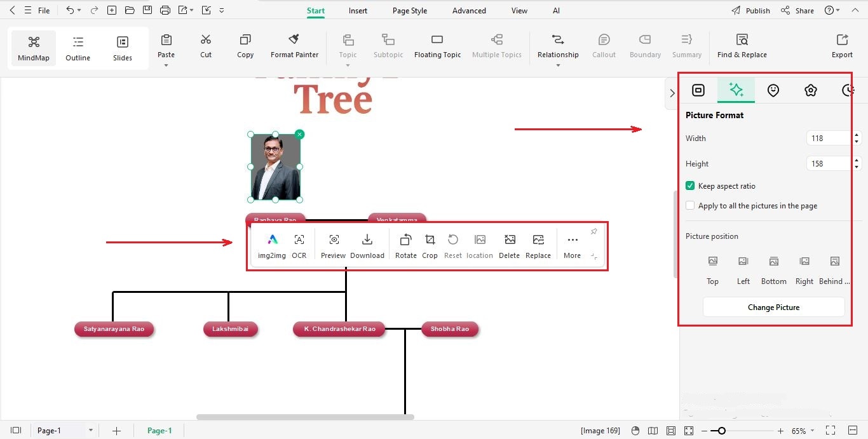The image size is (868, 439).
Task: Open the sticker smiley panel tab
Action: (x=773, y=90)
